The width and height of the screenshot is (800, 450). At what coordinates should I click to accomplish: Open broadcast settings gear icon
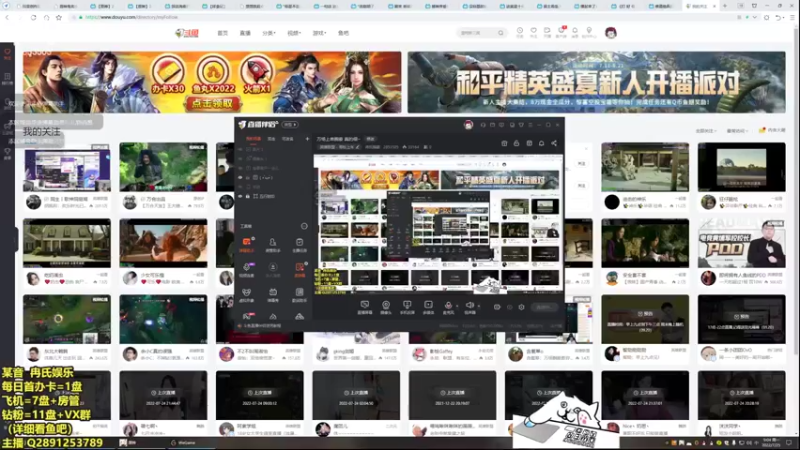pyautogui.click(x=521, y=307)
